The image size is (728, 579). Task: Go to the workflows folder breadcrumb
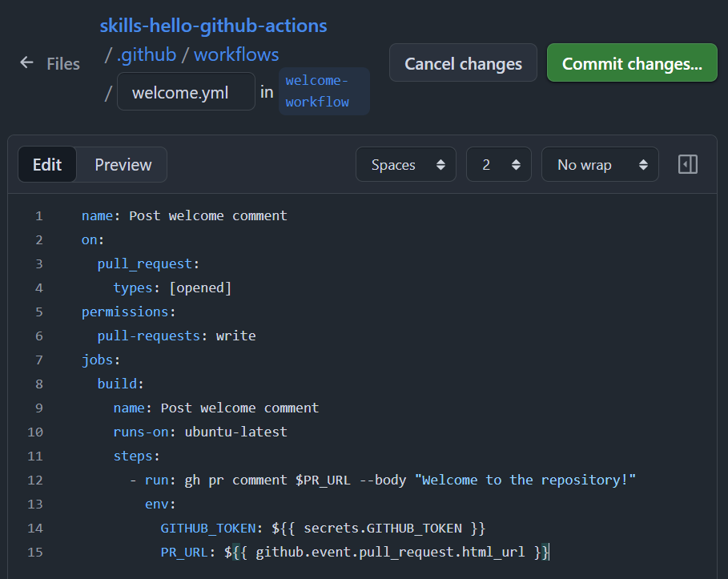coord(236,54)
